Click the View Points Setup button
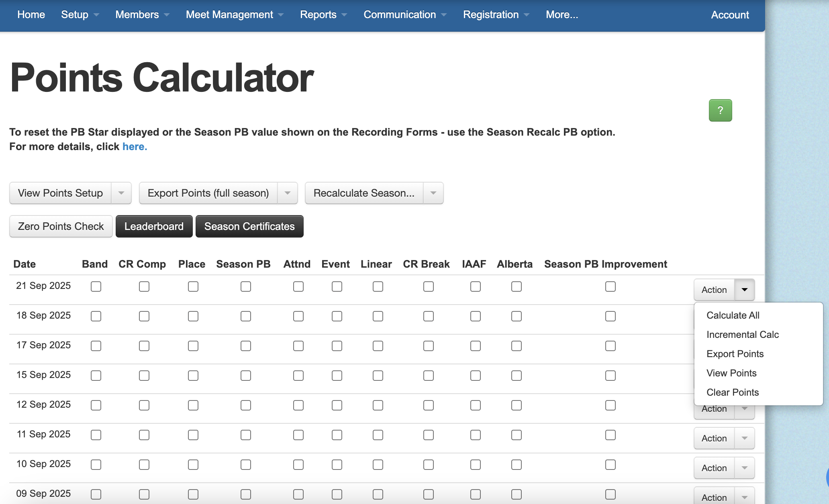829x504 pixels. click(61, 193)
